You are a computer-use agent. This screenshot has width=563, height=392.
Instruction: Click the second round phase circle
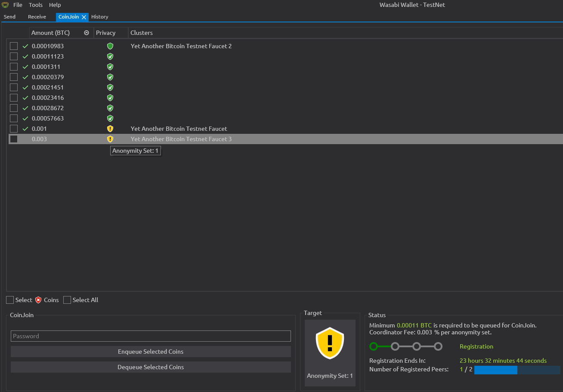click(395, 346)
